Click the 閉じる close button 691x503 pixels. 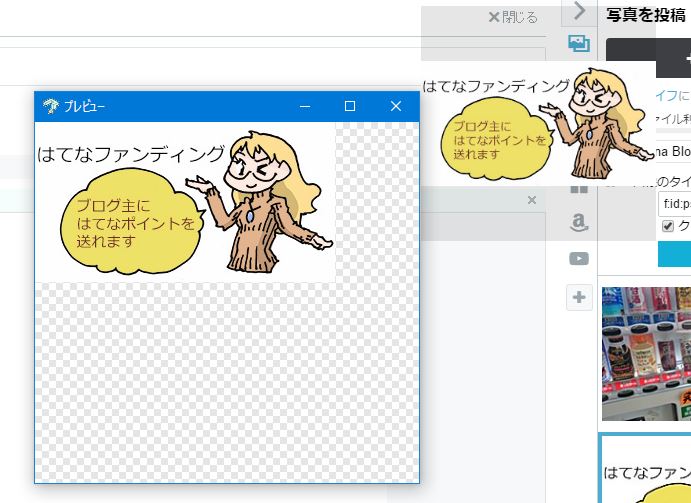click(x=513, y=17)
